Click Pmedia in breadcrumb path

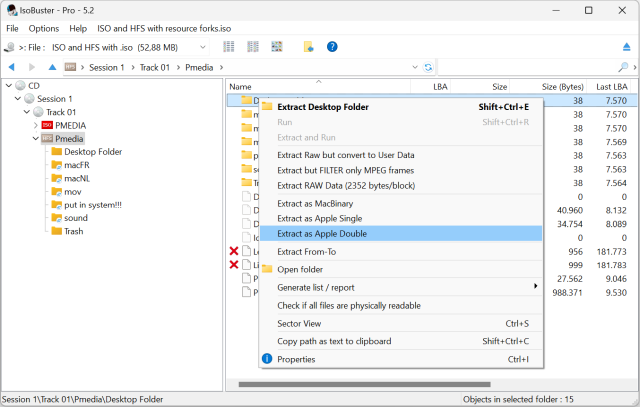(199, 67)
